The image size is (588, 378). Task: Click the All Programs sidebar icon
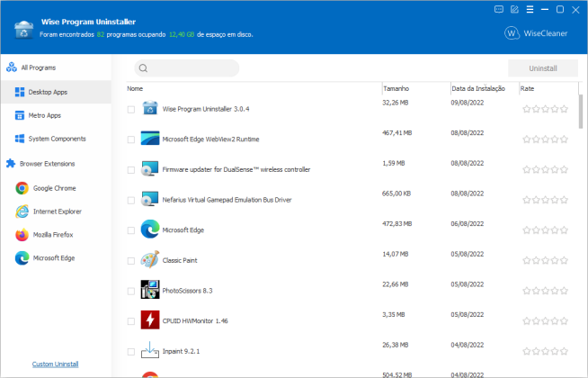tap(12, 67)
